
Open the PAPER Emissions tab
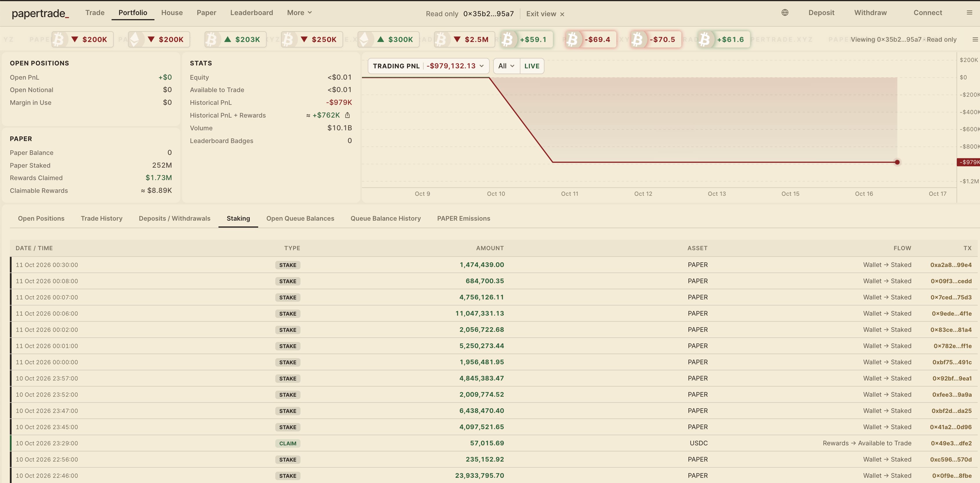pyautogui.click(x=463, y=218)
